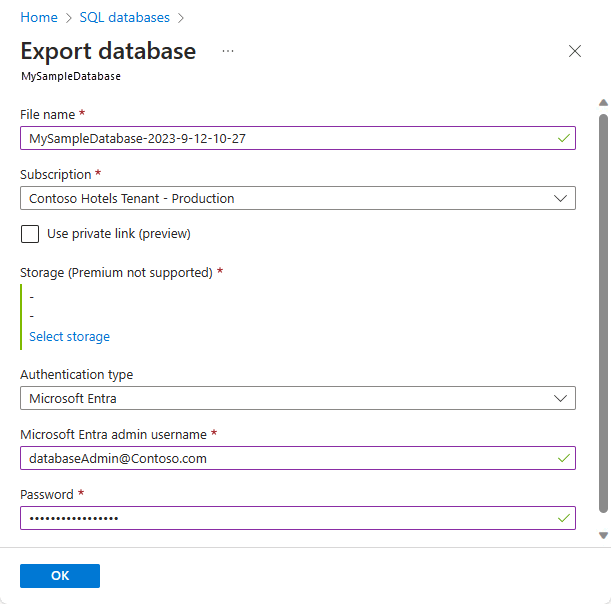
Task: Enable the Use private link checkbox
Action: 30,234
